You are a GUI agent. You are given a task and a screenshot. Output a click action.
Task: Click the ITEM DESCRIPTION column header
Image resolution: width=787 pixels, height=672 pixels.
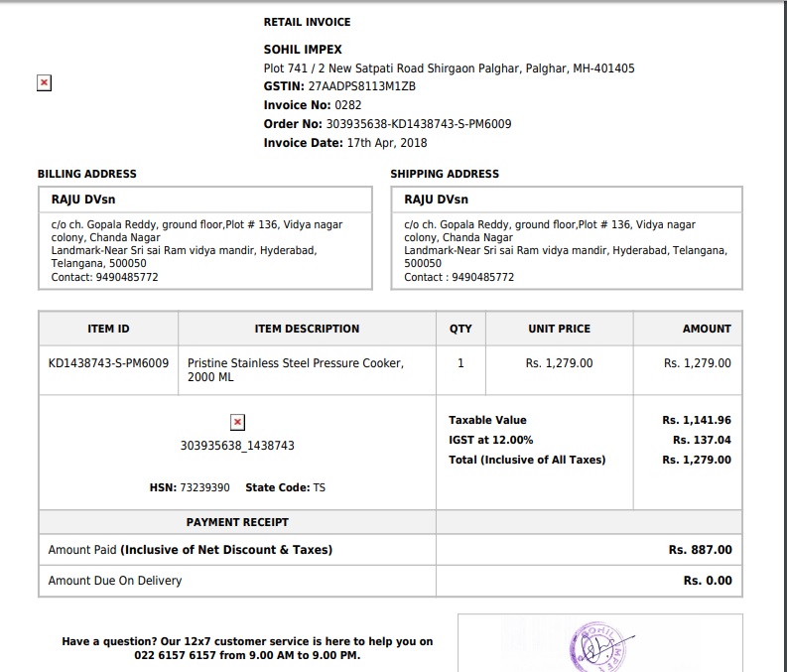point(307,329)
